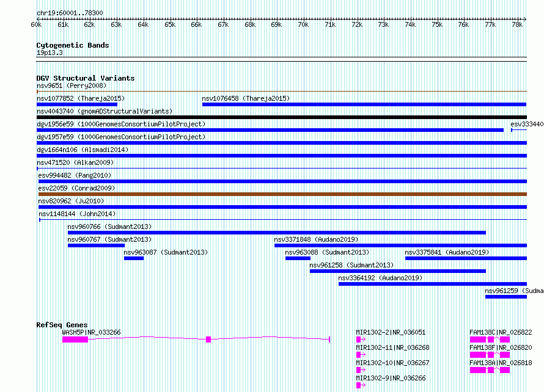Click the 65k mark on the ruler
This screenshot has height=392, width=544.
pyautogui.click(x=170, y=24)
